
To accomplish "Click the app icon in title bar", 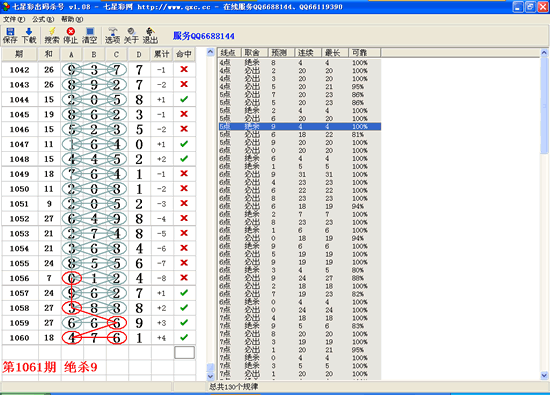I will [6, 6].
